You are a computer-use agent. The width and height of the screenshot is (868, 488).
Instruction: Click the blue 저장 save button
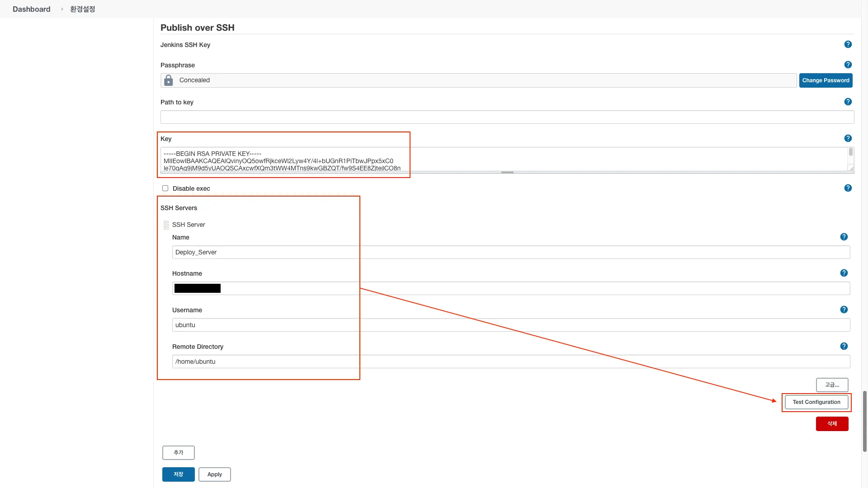(x=178, y=474)
